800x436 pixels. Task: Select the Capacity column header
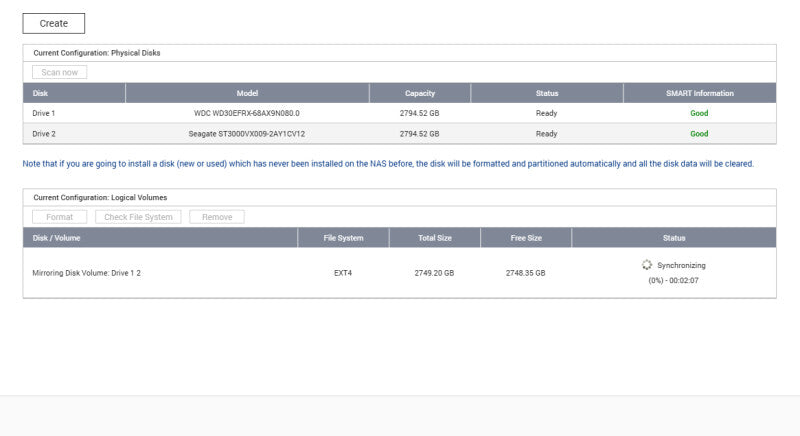pos(420,93)
